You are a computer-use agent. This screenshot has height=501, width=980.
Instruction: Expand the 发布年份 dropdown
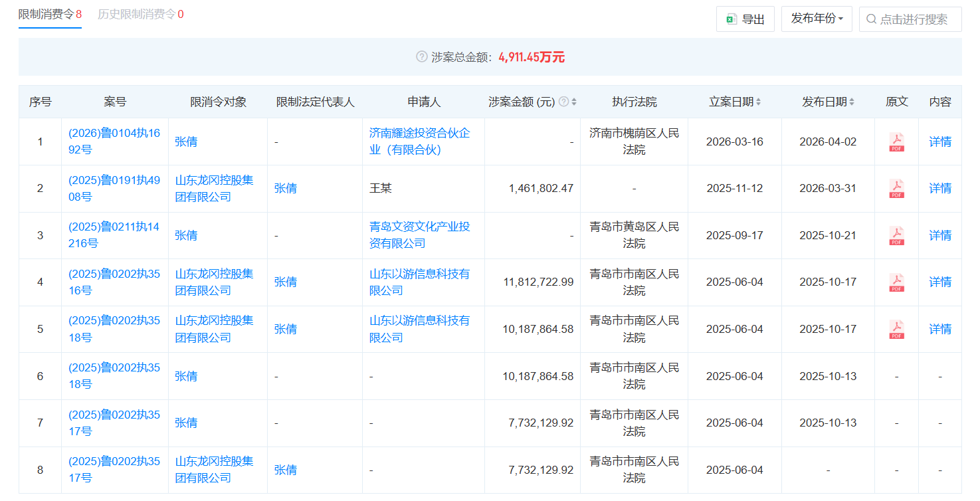coord(817,19)
